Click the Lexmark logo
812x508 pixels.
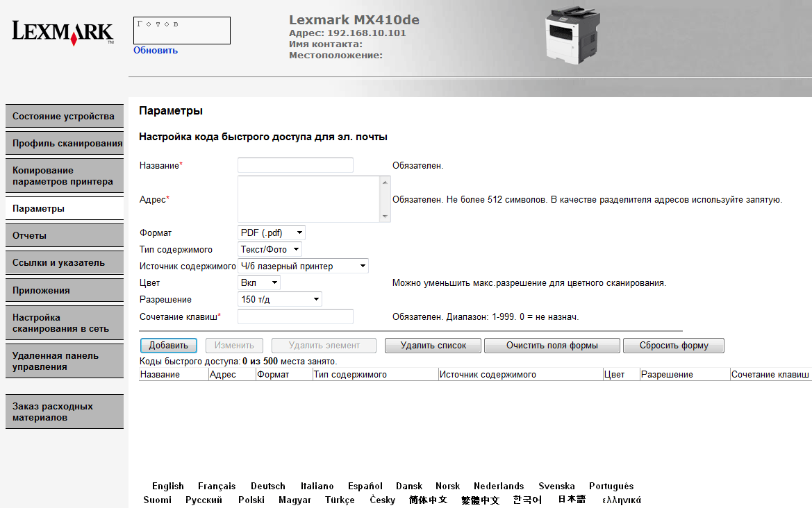tap(63, 33)
